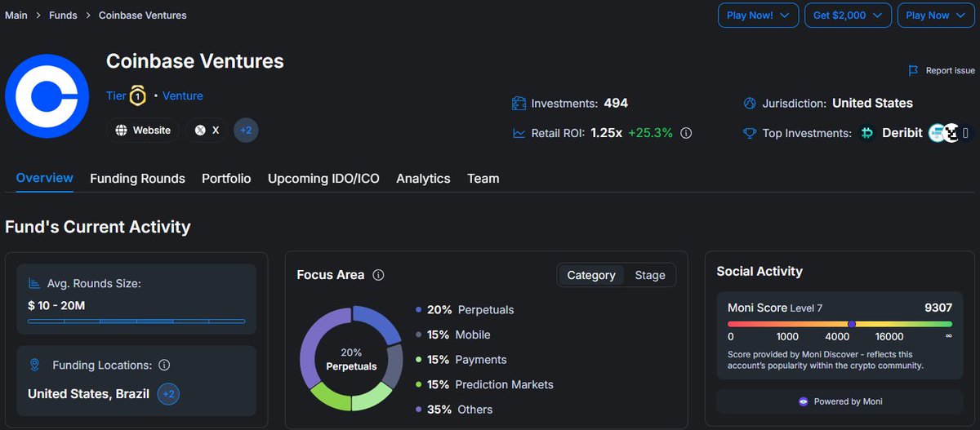Click the Avg. Rounds Size range bar

point(136,321)
